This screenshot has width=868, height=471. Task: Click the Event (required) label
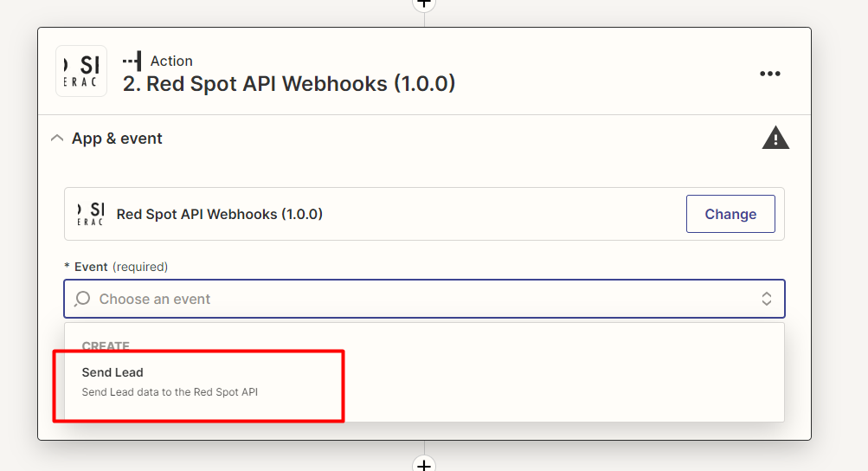116,267
